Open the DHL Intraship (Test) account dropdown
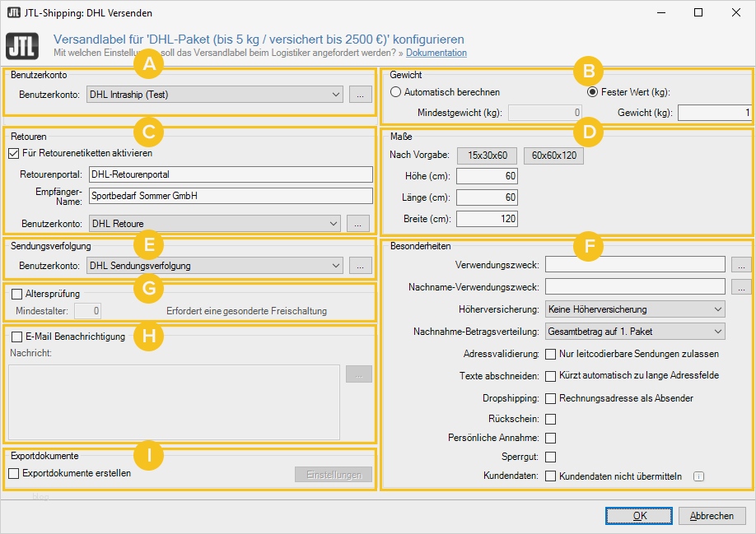 pos(215,95)
